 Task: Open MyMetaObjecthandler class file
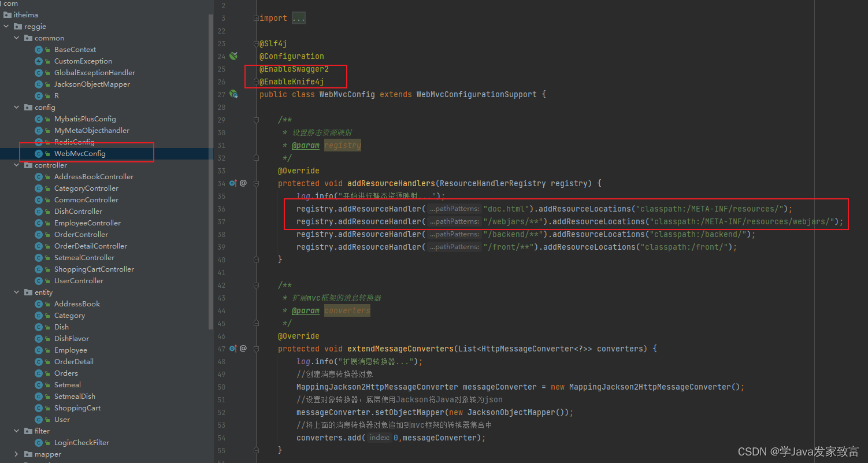coord(92,131)
